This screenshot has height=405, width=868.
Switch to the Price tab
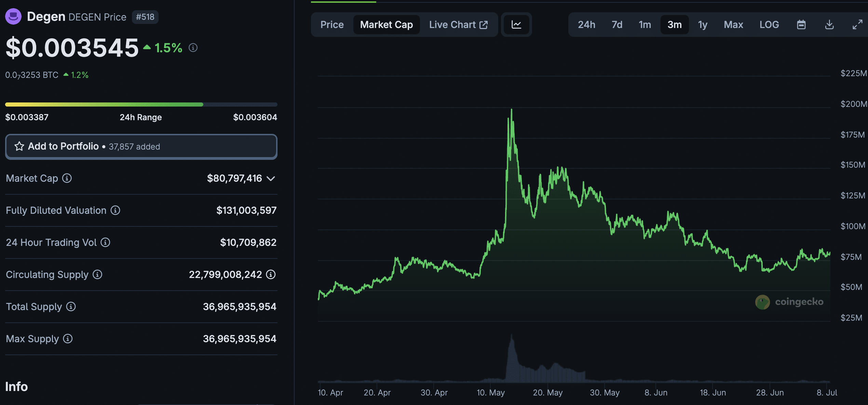click(331, 24)
